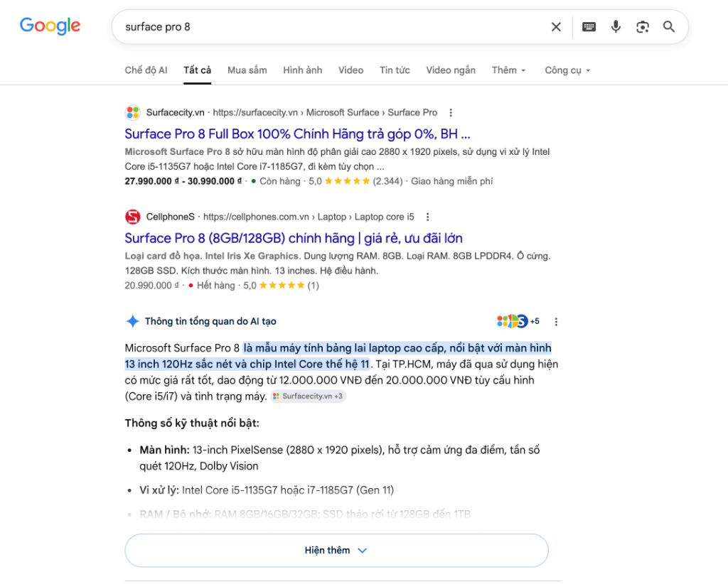Click the highlighted AI summary sentence
Viewport: 728px width, 584px height.
click(x=338, y=356)
